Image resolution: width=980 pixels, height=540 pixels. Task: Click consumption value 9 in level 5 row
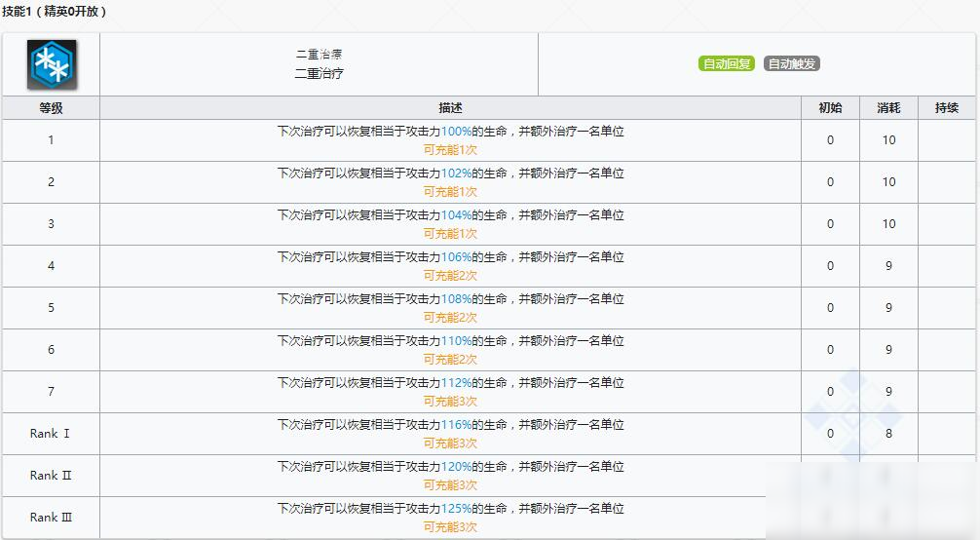pyautogui.click(x=888, y=308)
